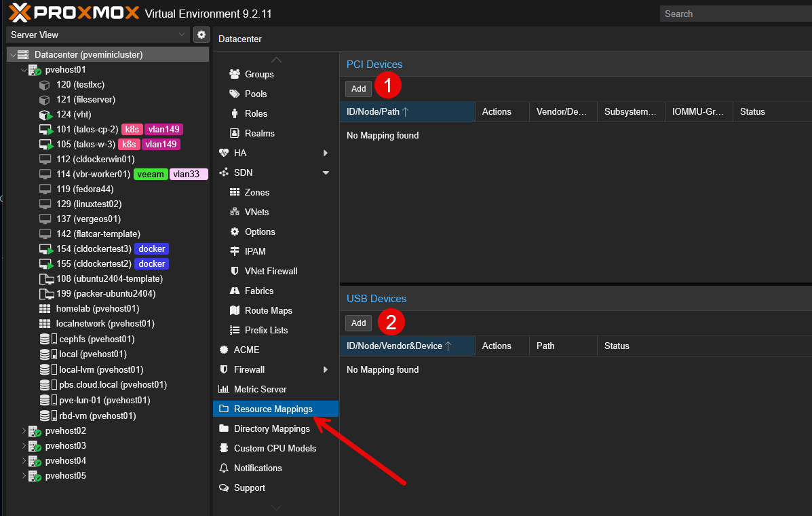
Task: Click the docker tag on cldockertest3
Action: coord(152,249)
